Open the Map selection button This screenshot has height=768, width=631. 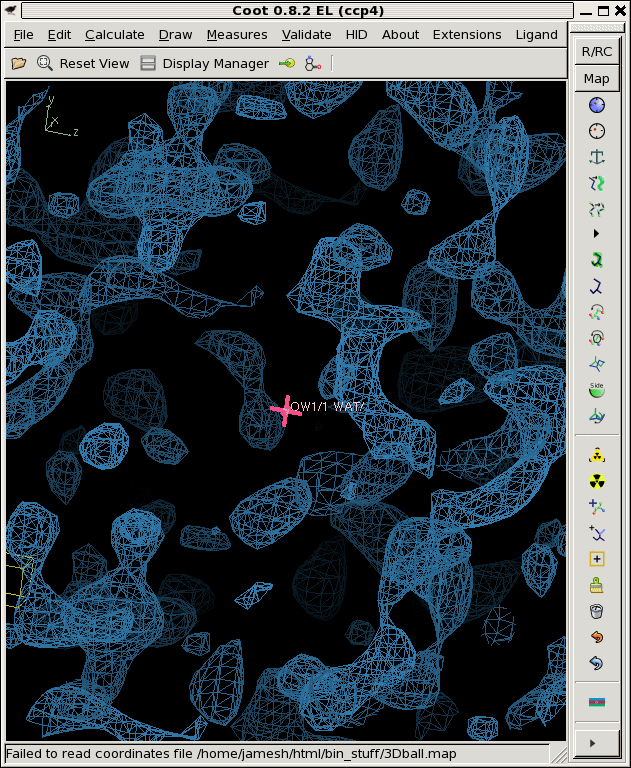coord(597,79)
